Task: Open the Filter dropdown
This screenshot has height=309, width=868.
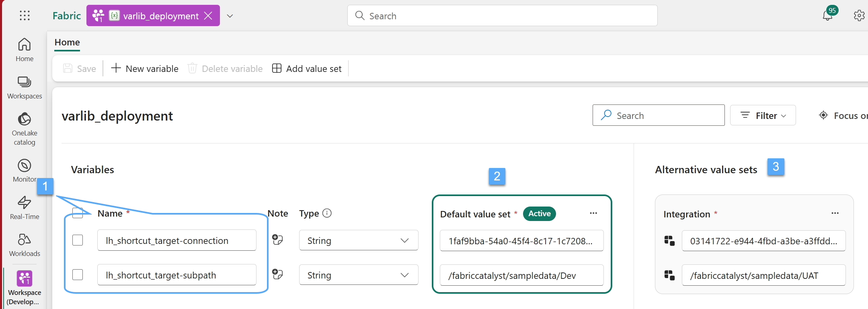Action: tap(763, 115)
